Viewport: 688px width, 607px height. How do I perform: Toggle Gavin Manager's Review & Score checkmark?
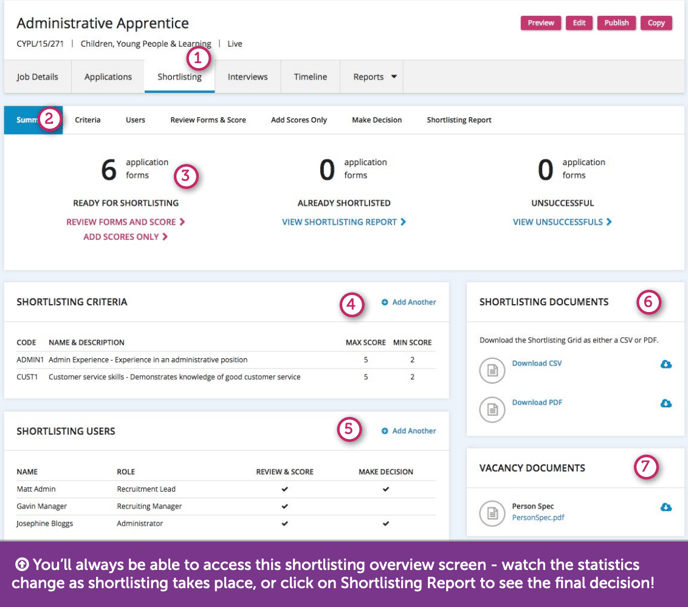pyautogui.click(x=285, y=507)
